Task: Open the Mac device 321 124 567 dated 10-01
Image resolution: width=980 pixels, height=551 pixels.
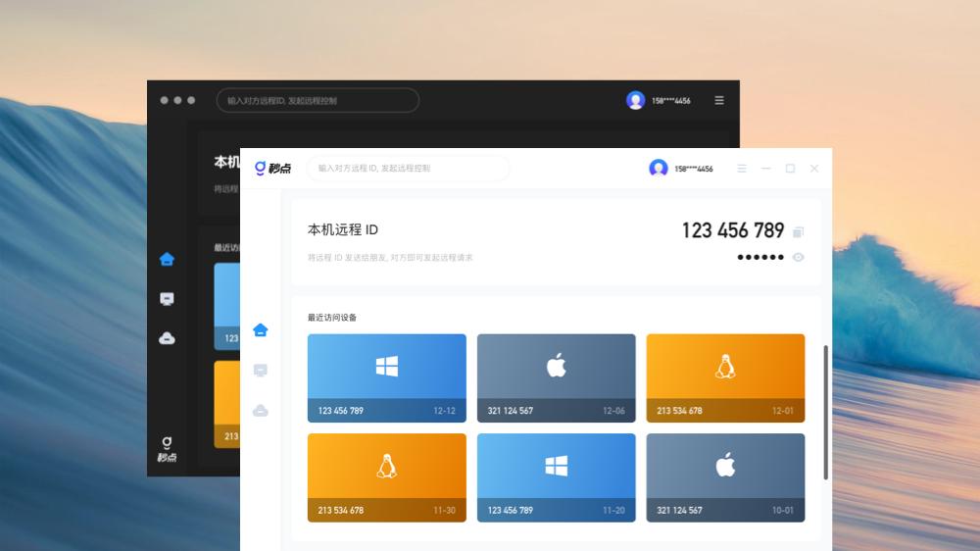Action: tap(725, 477)
